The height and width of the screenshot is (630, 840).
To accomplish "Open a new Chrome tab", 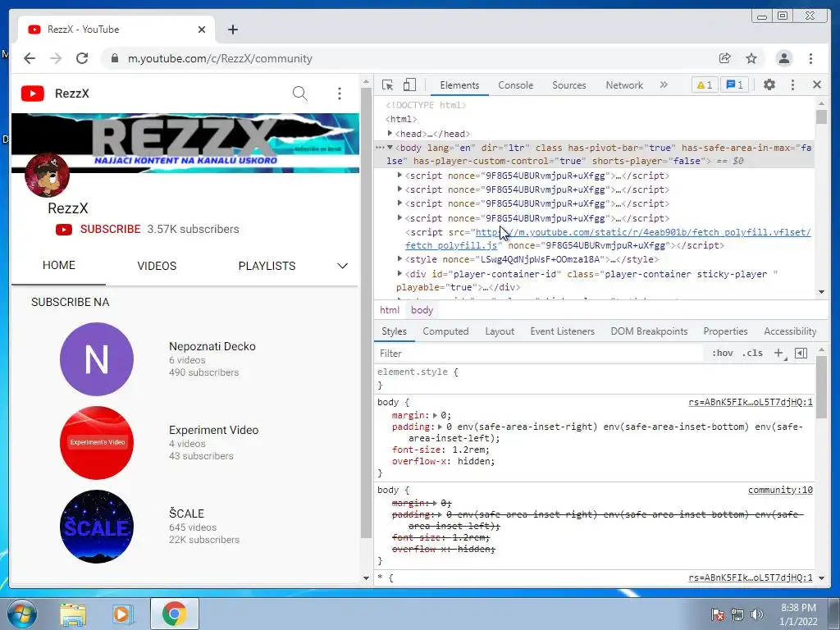I will click(232, 30).
